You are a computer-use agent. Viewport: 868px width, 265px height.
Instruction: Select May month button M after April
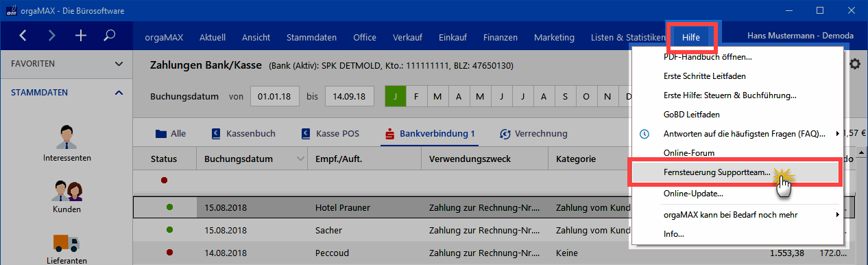[x=481, y=97]
